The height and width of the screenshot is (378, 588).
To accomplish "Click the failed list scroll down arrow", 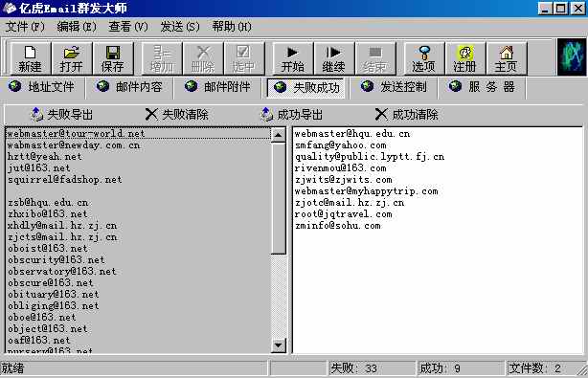I will [x=279, y=345].
